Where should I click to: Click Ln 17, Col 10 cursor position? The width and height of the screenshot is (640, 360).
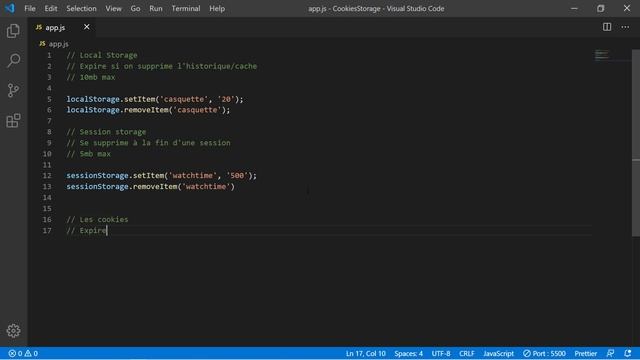click(366, 353)
